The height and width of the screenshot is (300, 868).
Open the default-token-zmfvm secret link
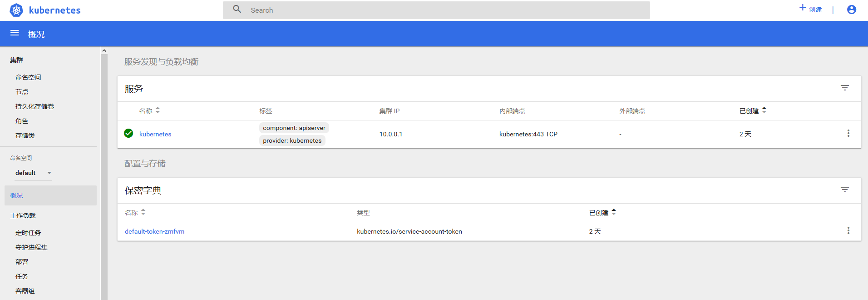pos(154,231)
